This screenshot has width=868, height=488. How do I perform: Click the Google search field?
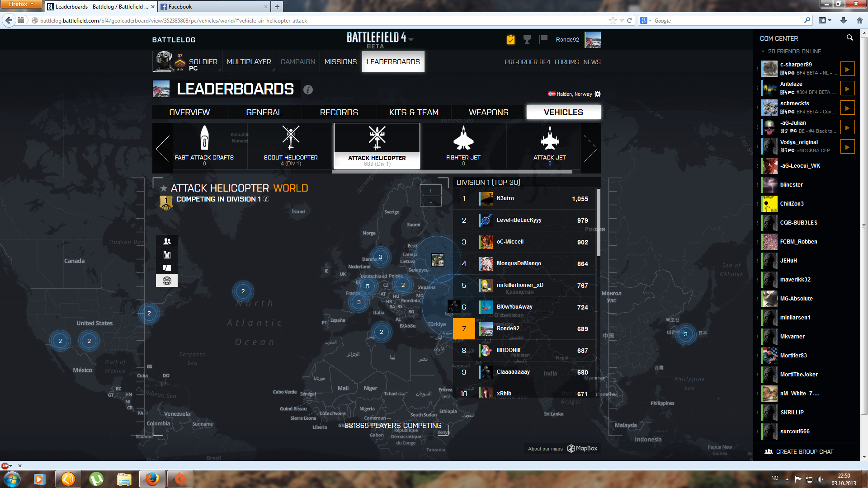coord(728,20)
